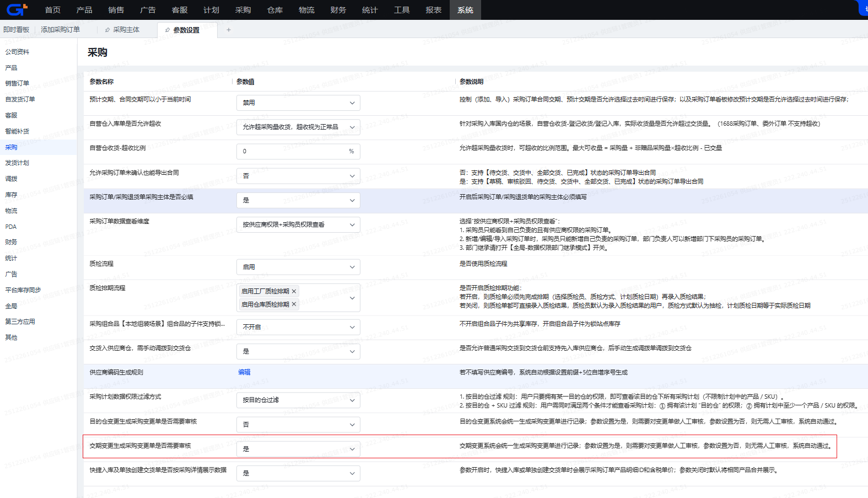Open the 仓库 top menu
868x498 pixels.
(274, 10)
